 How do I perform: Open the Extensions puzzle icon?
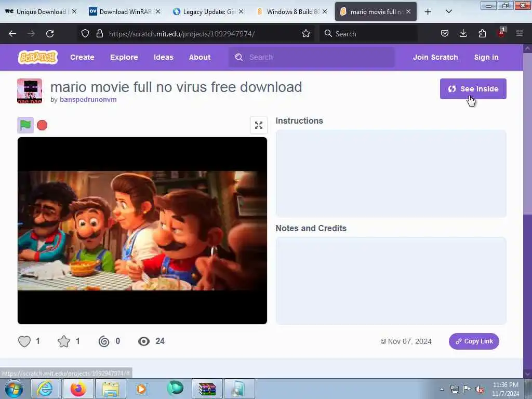482,33
